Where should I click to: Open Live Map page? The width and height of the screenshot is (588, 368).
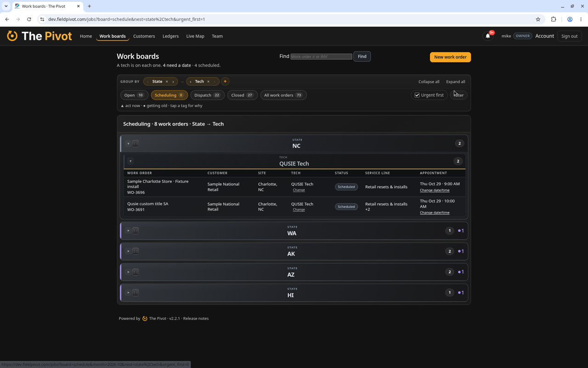[x=195, y=36]
